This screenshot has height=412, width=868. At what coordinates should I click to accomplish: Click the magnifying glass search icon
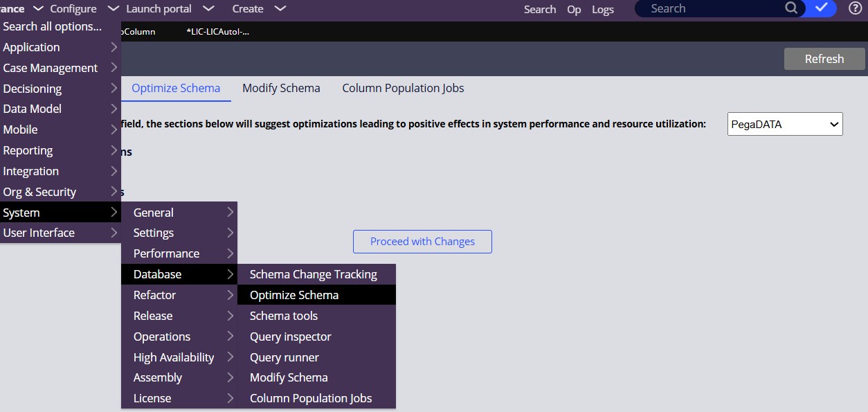click(790, 8)
